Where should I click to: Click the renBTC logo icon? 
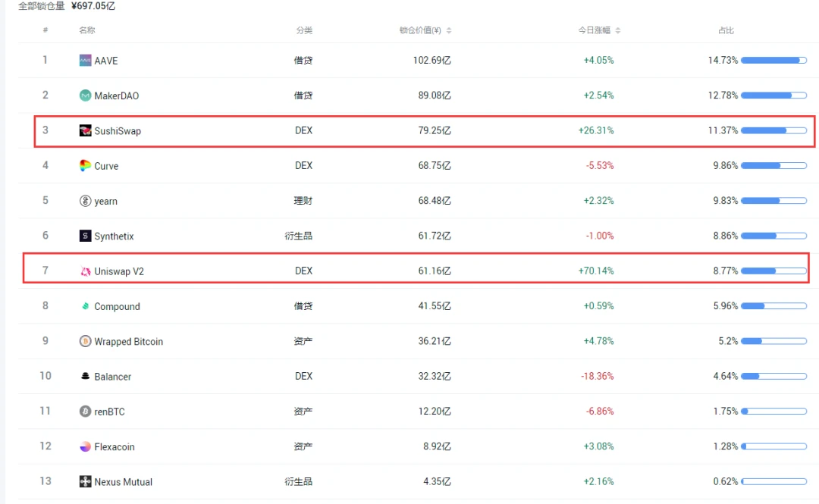(85, 412)
